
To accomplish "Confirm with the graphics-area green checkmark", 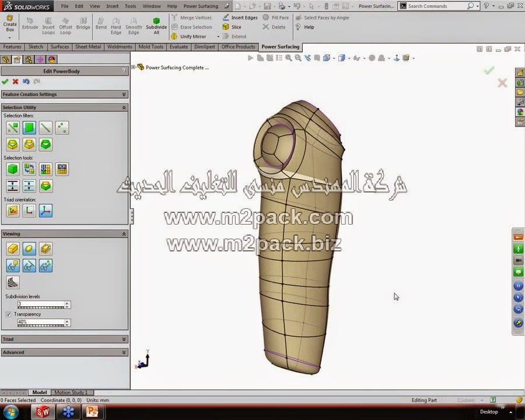I will (489, 71).
